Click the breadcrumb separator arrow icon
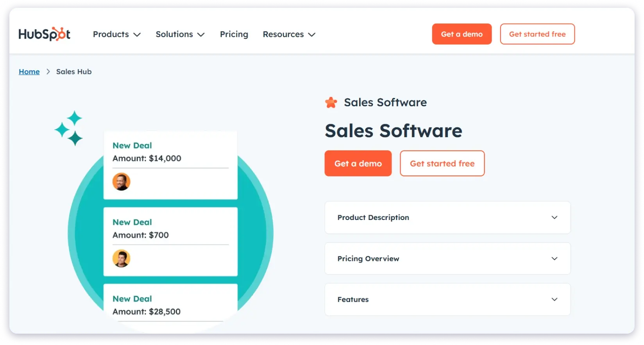 tap(48, 72)
